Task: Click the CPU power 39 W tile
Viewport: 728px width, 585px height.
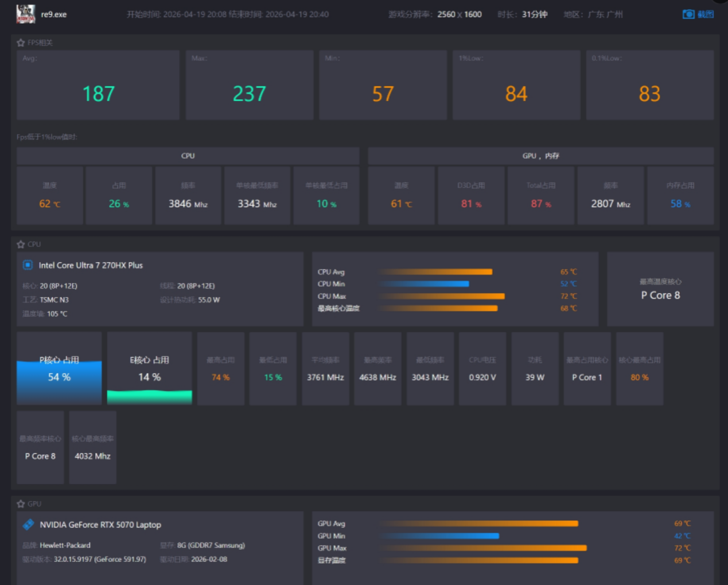Action: [x=535, y=369]
